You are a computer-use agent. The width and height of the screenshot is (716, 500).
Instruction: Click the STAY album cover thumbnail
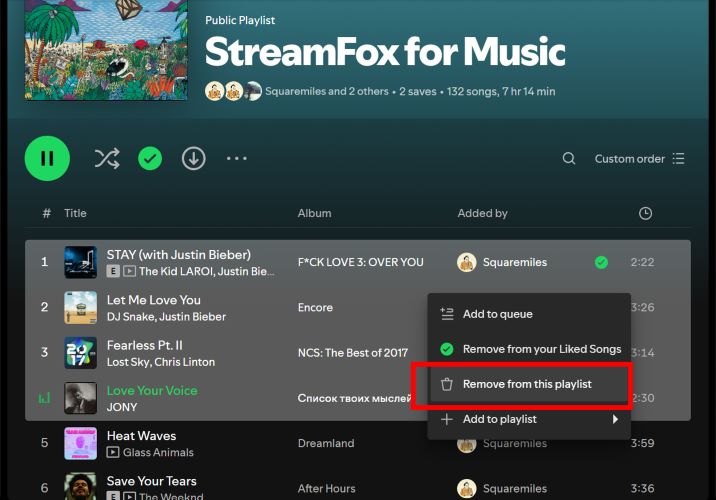[x=80, y=262]
